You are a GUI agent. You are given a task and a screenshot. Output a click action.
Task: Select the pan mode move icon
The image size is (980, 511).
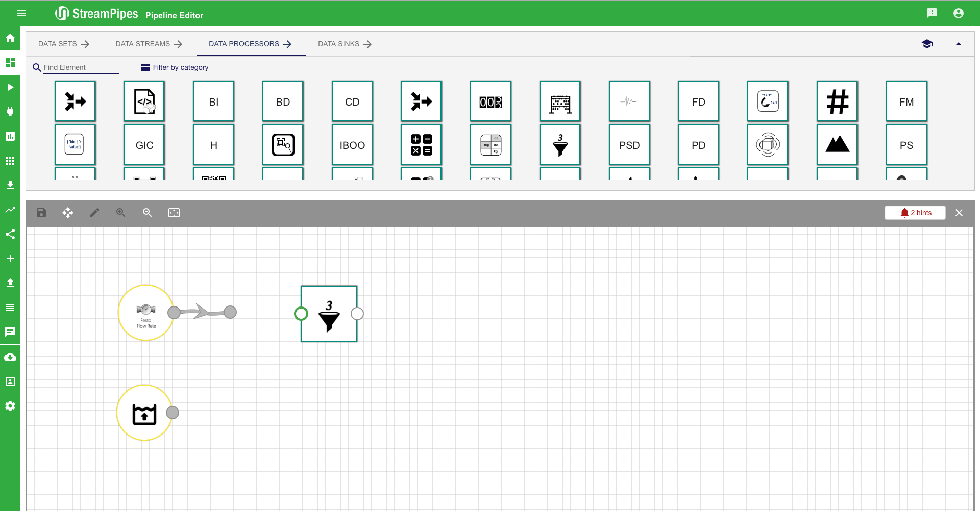pos(68,213)
